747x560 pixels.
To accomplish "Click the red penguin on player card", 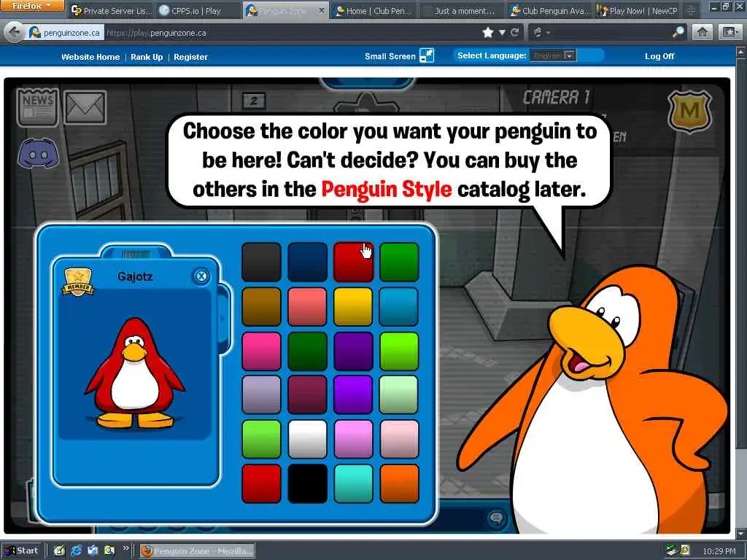I will coord(135,373).
